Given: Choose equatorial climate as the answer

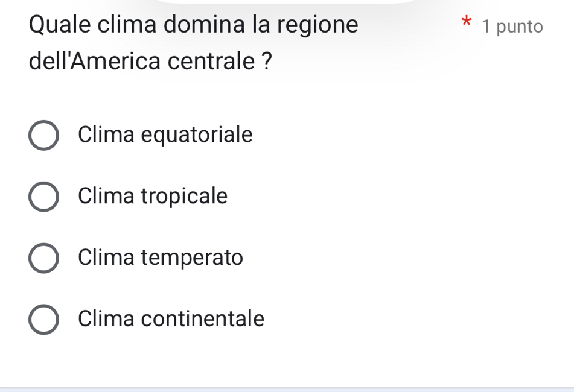Looking at the screenshot, I should (x=44, y=135).
